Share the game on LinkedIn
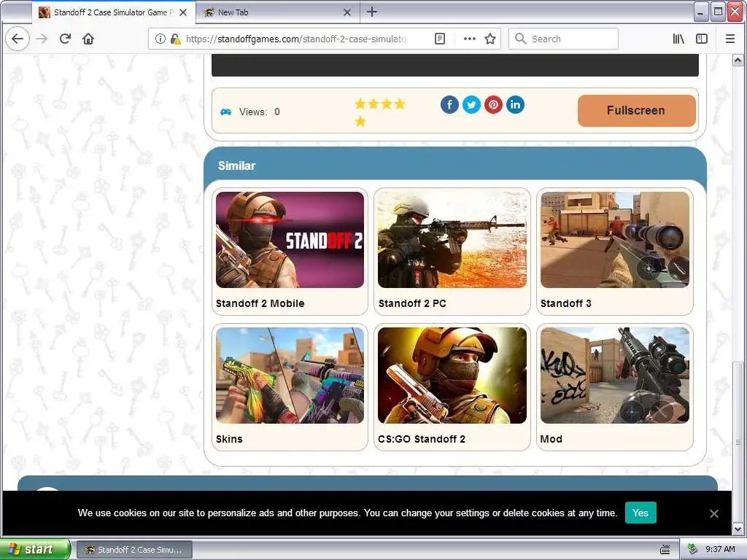The width and height of the screenshot is (747, 560). coord(515,104)
